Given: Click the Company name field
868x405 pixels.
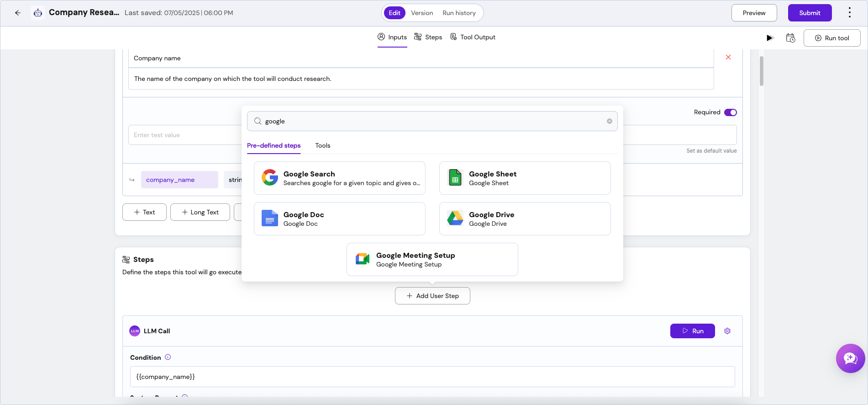Looking at the screenshot, I should pyautogui.click(x=421, y=58).
